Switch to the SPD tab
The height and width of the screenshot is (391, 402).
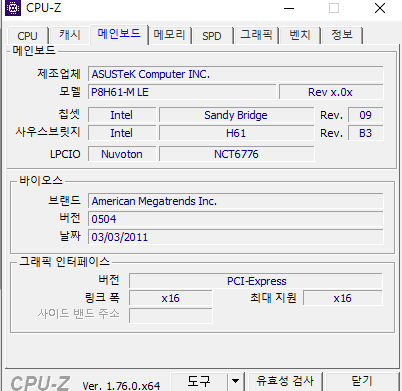[x=212, y=36]
